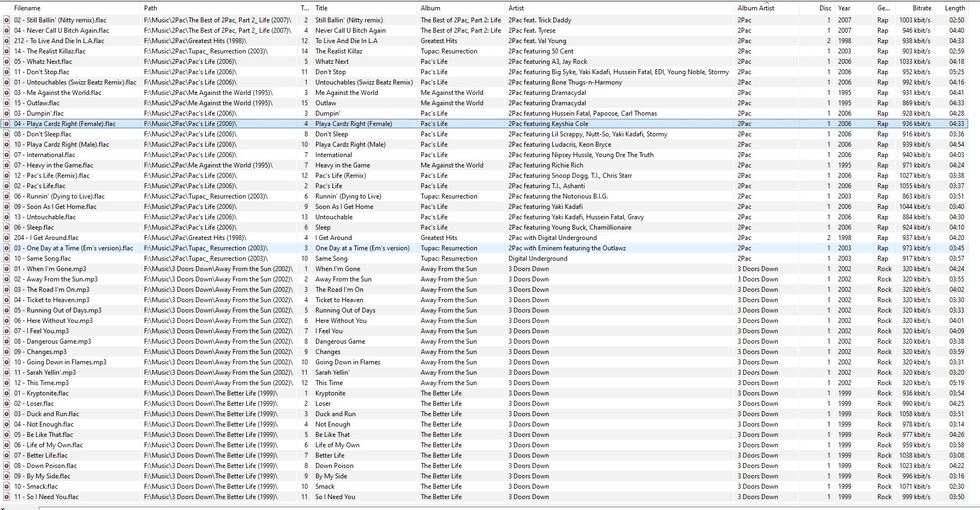
Task: Click the title 'The Road I'm On'
Action: (339, 290)
